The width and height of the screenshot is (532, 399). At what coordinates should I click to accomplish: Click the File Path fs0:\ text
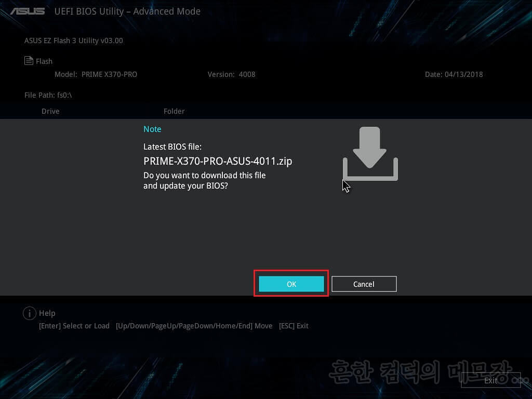pyautogui.click(x=48, y=95)
